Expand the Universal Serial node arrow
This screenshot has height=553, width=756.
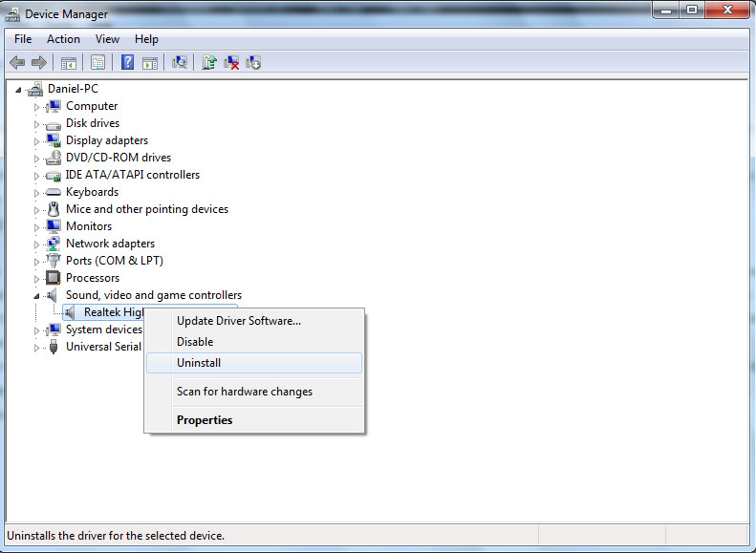pyautogui.click(x=36, y=348)
